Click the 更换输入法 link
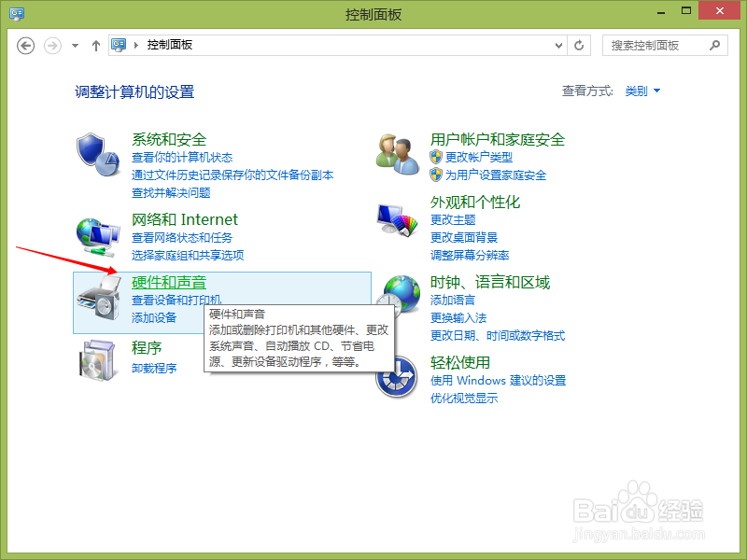The width and height of the screenshot is (747, 560). pos(458,317)
